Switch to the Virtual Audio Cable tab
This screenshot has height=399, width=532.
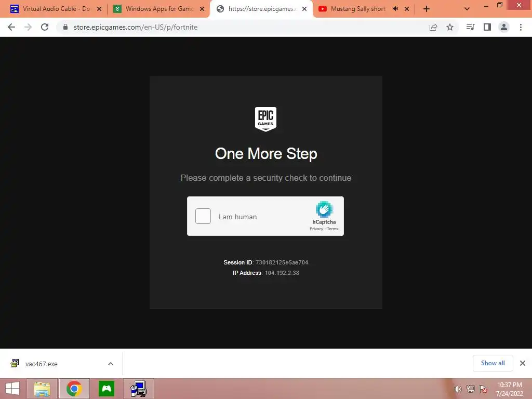(56, 9)
